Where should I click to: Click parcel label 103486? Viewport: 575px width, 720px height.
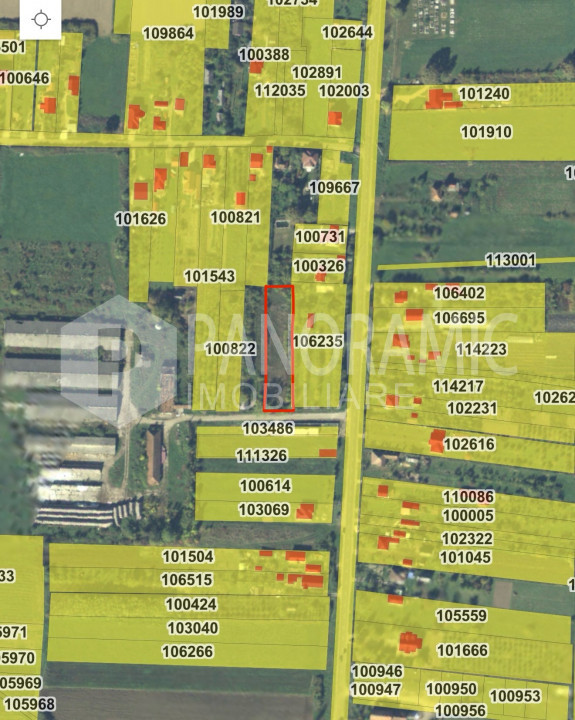[268, 428]
